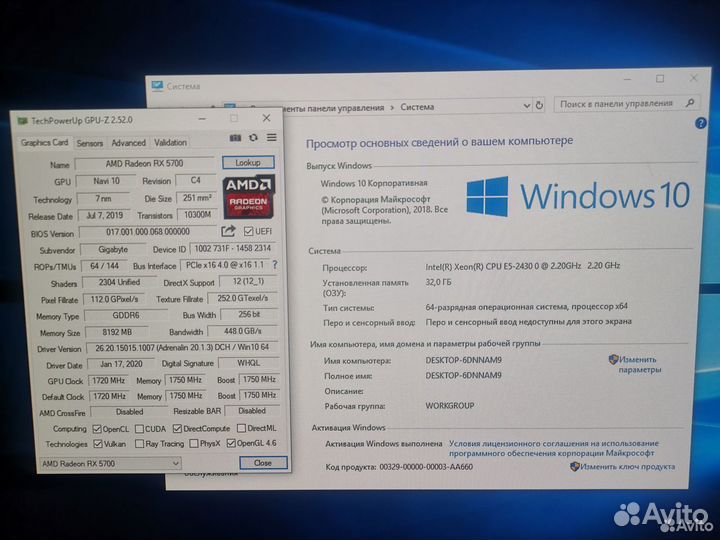Click the Texture Fillrate 252.0 GTexel/s value

242,298
